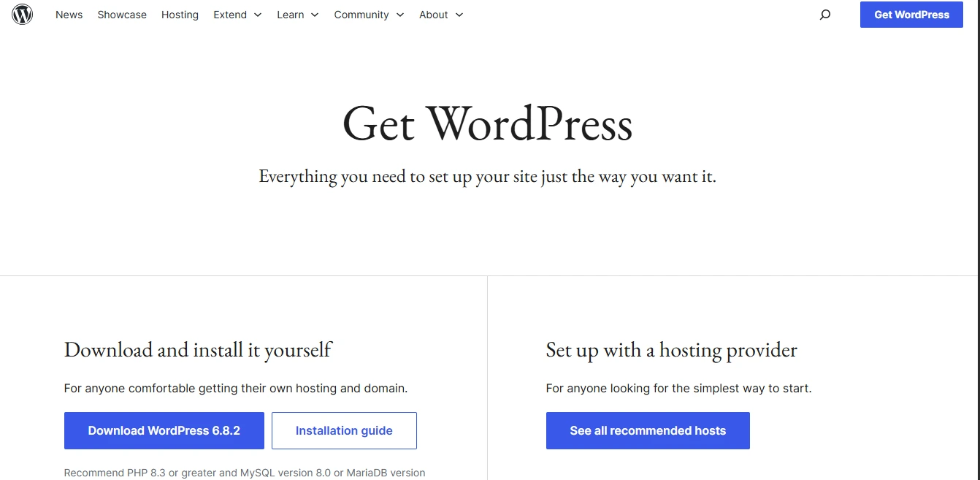Select the Hosting navigation item
Image resolution: width=980 pixels, height=480 pixels.
180,15
